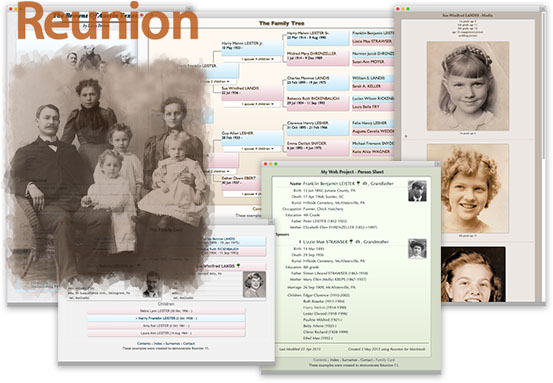
Task: Open the bottom dark-background portrait in Media window
Action: 473,274
